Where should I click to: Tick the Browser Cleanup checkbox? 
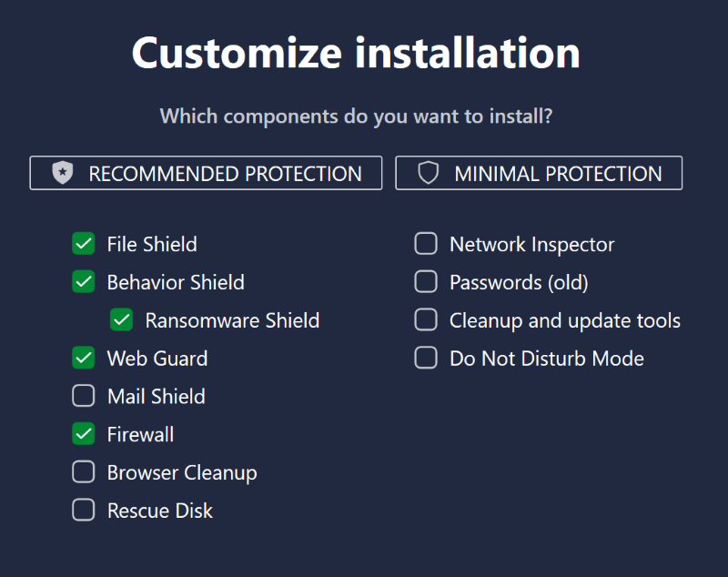84,472
